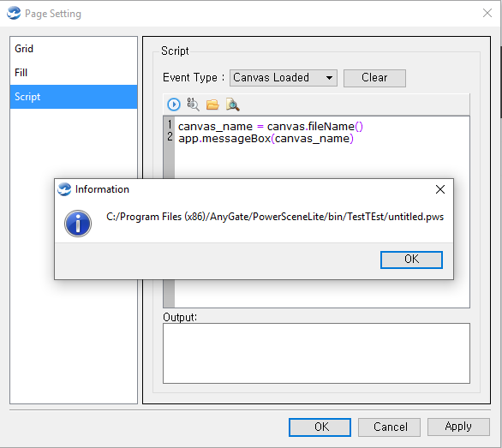Click the document search magnifier icon

(x=233, y=105)
